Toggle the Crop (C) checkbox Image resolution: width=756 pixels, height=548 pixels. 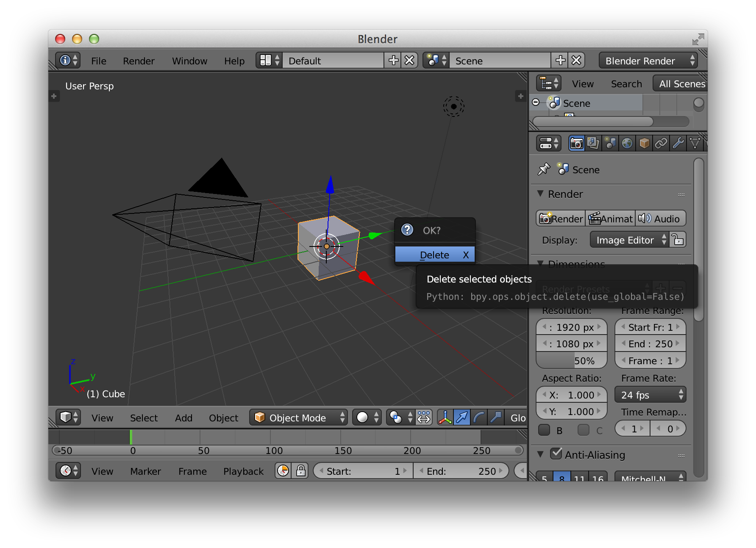pos(584,430)
